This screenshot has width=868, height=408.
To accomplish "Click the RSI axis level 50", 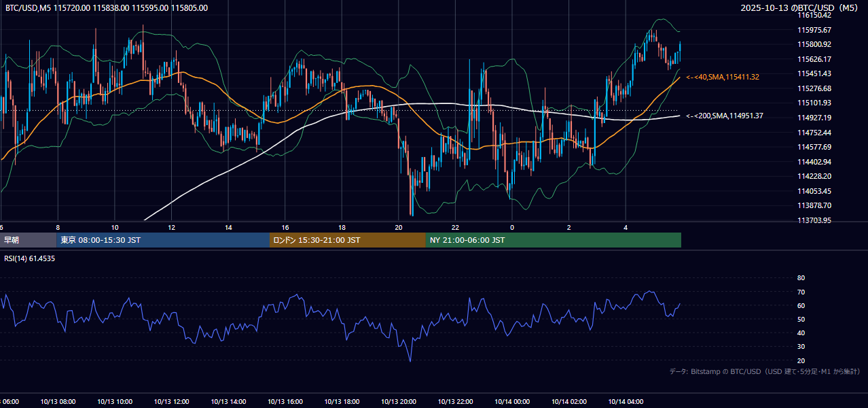I will coord(801,319).
